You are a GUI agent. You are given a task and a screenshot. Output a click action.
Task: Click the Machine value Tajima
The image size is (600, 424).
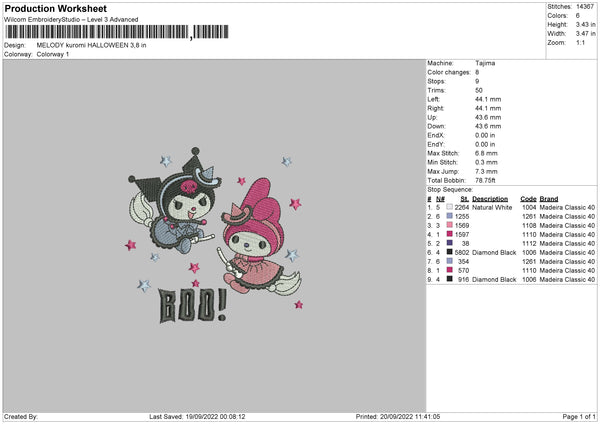coord(485,63)
